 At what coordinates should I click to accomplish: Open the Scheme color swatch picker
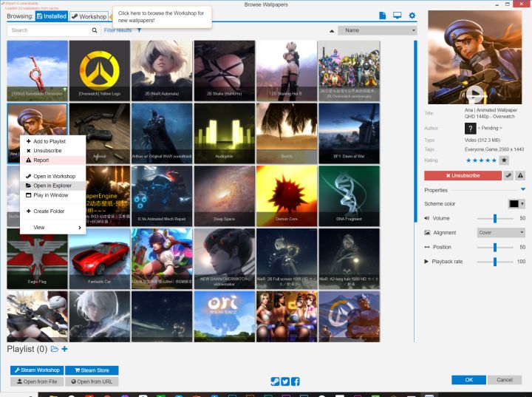516,203
